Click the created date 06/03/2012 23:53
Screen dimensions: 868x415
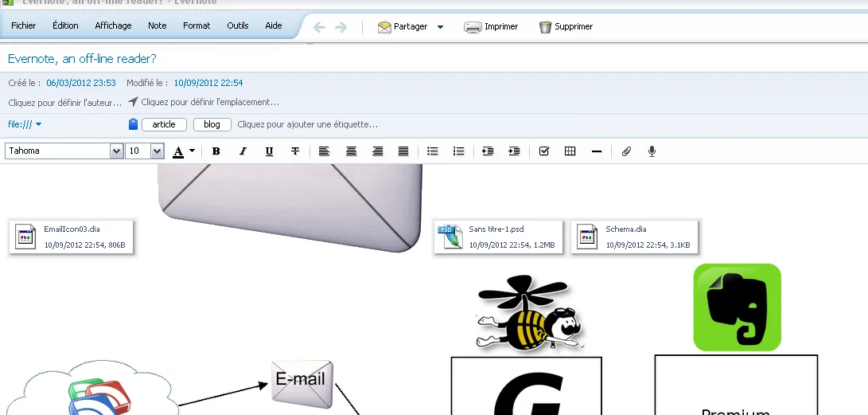(81, 83)
